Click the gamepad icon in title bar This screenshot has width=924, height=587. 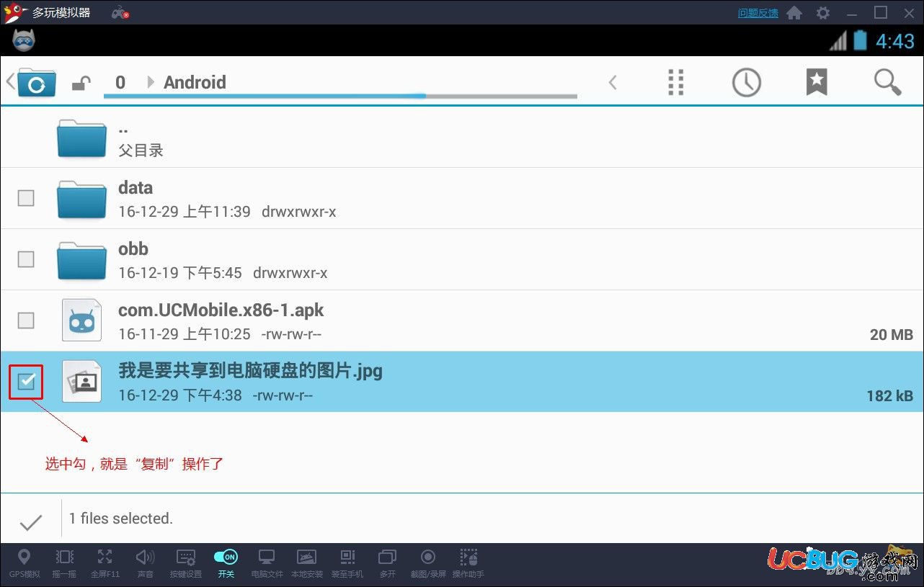tap(120, 13)
